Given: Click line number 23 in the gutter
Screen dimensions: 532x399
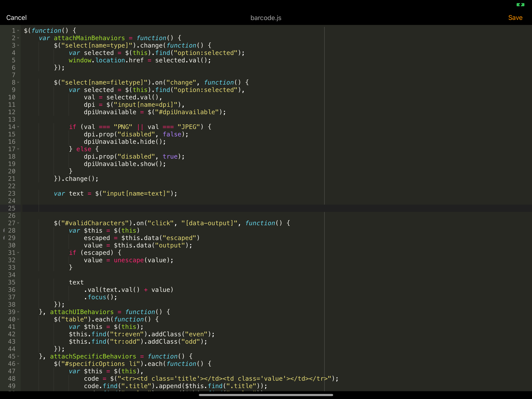Looking at the screenshot, I should [x=11, y=193].
